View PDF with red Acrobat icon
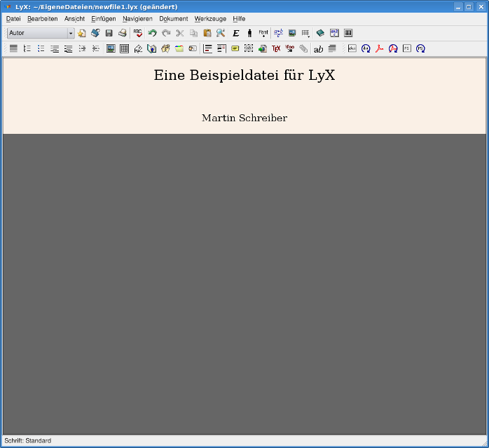Viewport: 489px width, 448px height. pyautogui.click(x=380, y=48)
